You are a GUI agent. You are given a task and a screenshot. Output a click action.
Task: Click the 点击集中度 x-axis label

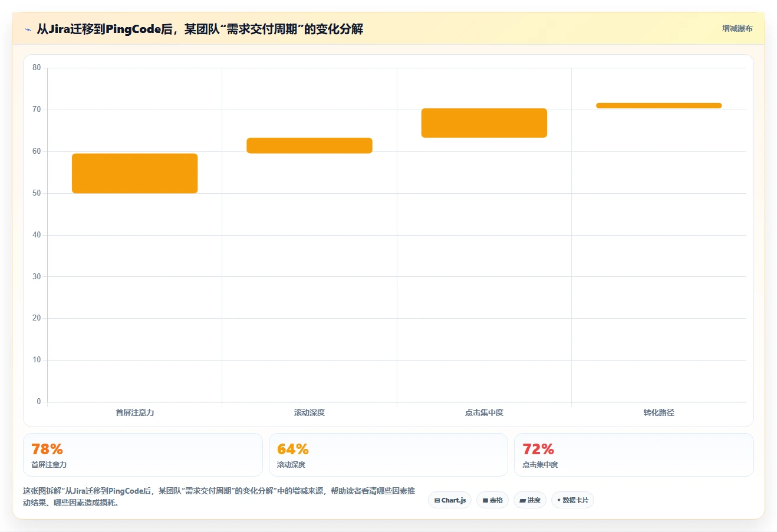tap(484, 412)
